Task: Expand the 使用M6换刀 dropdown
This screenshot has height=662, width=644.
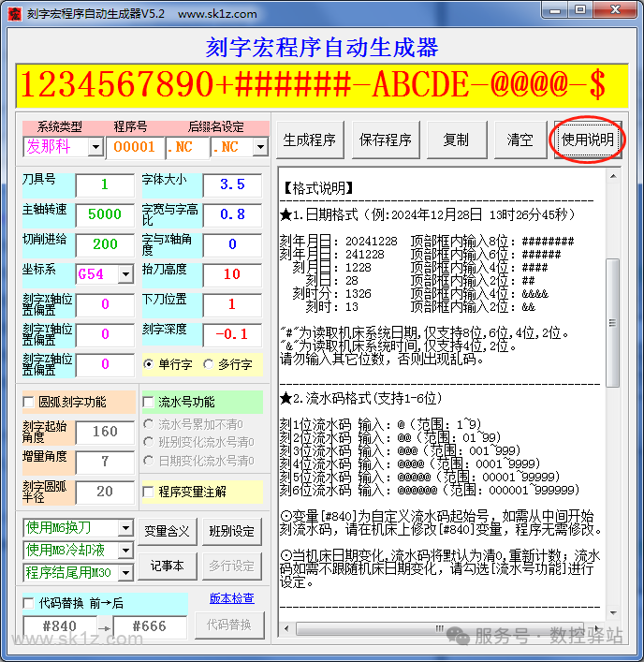Action: pyautogui.click(x=125, y=528)
